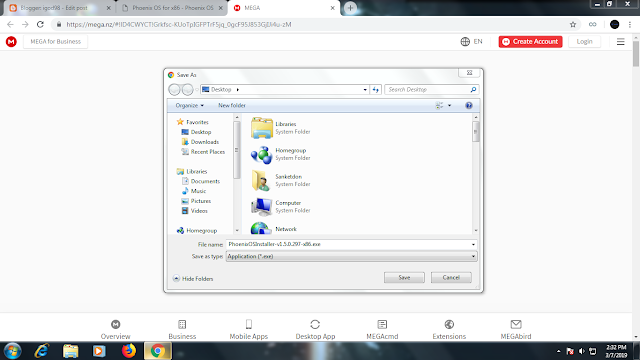Select the Sanketdon folder item
640x360 pixels.
click(282, 180)
